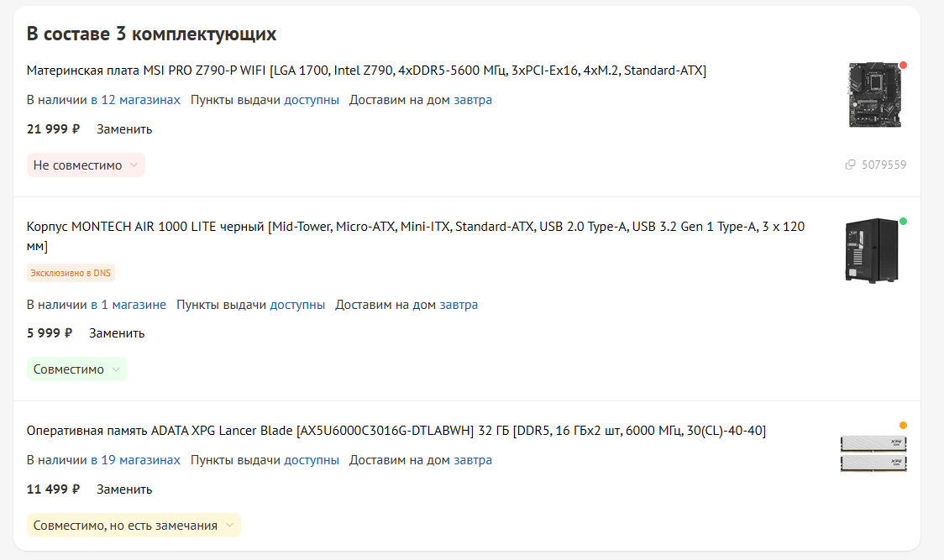Expand the 'Не совместимо' compatibility dropdown

(87, 165)
